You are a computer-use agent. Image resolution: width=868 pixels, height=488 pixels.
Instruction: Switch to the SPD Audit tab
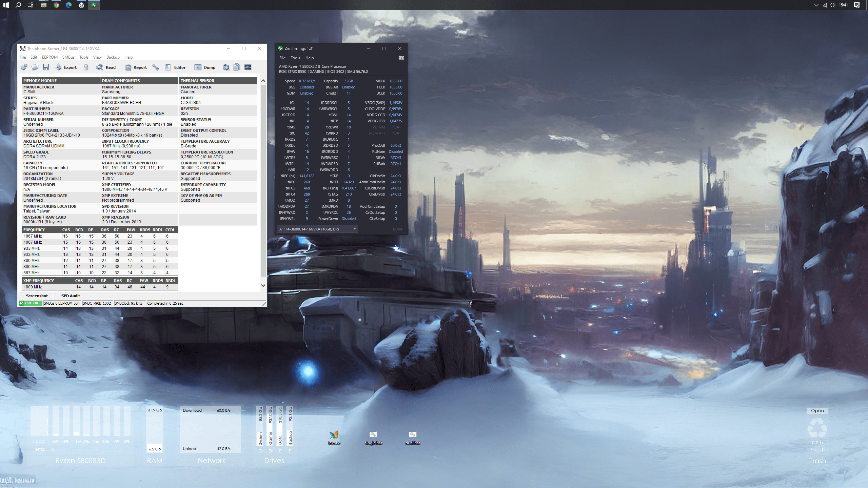coord(71,296)
